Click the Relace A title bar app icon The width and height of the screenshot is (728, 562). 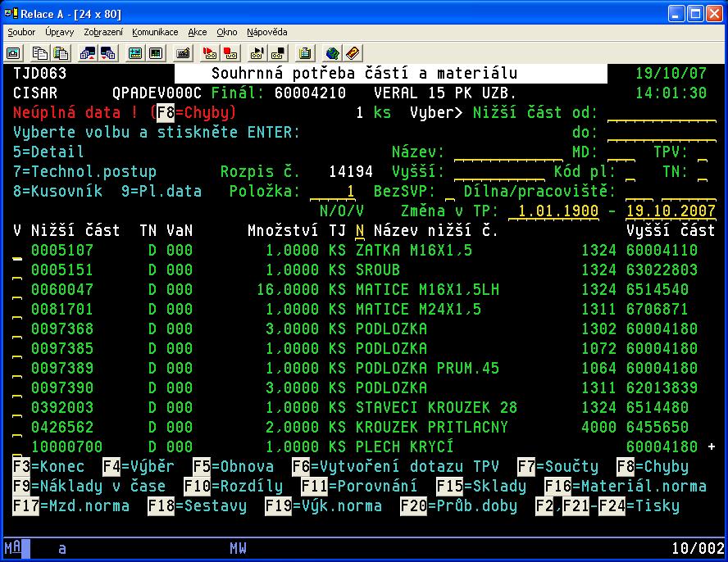11,13
